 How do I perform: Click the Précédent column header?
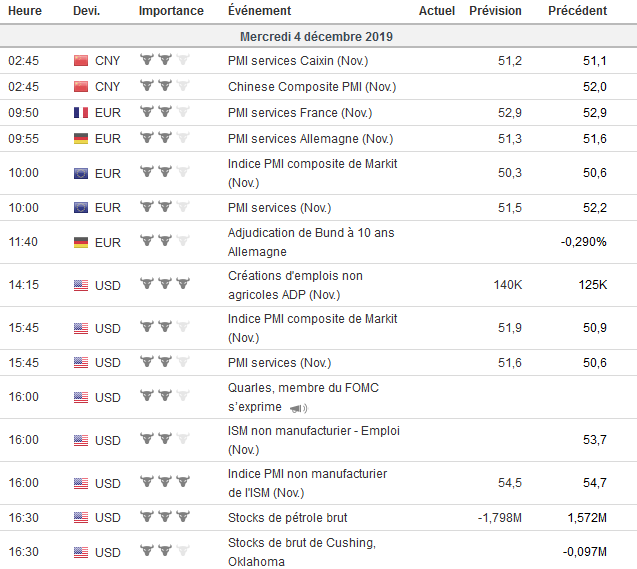[x=577, y=11]
